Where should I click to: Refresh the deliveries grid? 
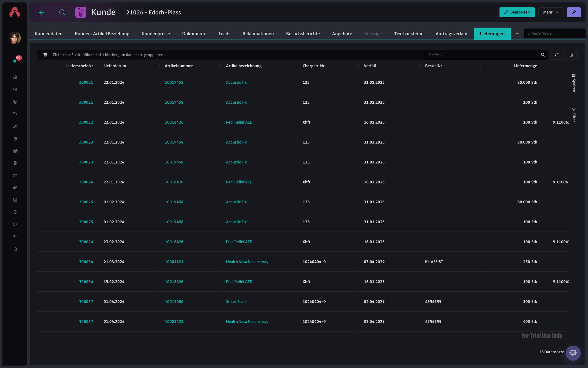pos(556,55)
